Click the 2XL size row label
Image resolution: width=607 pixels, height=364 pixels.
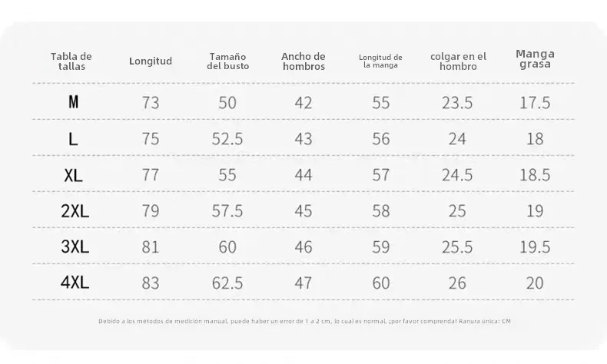[75, 211]
